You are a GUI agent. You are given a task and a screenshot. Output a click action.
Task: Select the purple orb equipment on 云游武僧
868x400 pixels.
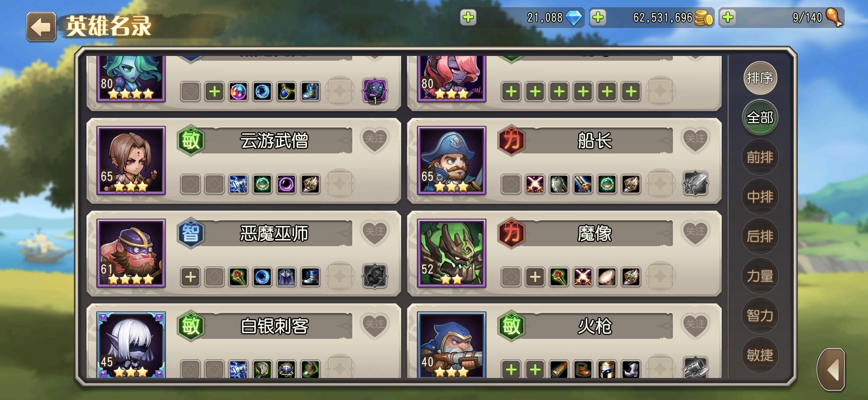click(286, 184)
